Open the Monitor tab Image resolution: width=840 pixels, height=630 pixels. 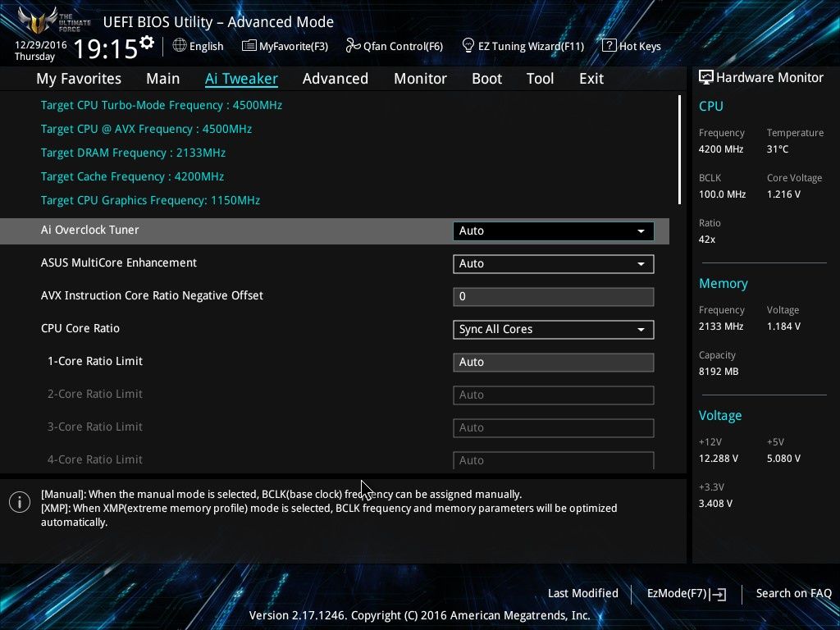(x=420, y=79)
